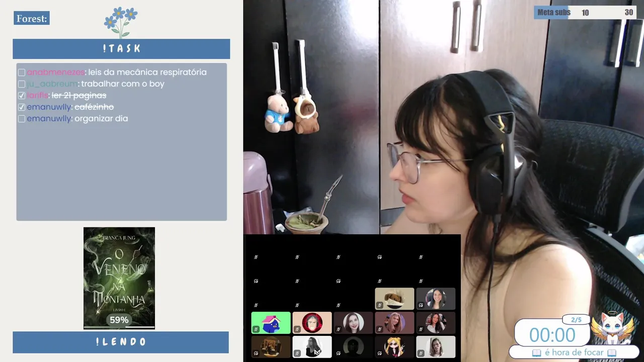
Task: Click 'organizar dia' task text
Action: pyautogui.click(x=101, y=118)
